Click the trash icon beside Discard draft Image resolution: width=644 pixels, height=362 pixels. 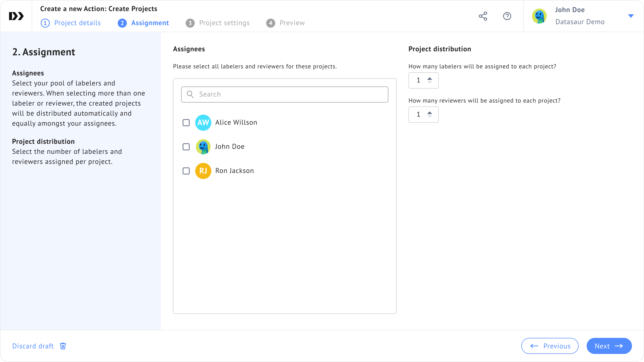(x=63, y=346)
